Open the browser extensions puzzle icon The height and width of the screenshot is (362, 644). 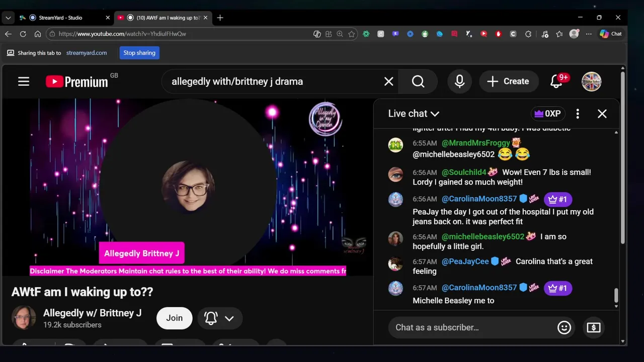pyautogui.click(x=528, y=34)
